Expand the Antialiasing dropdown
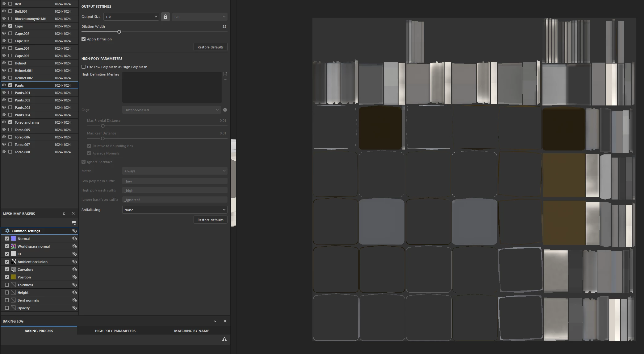644x354 pixels. (x=175, y=210)
